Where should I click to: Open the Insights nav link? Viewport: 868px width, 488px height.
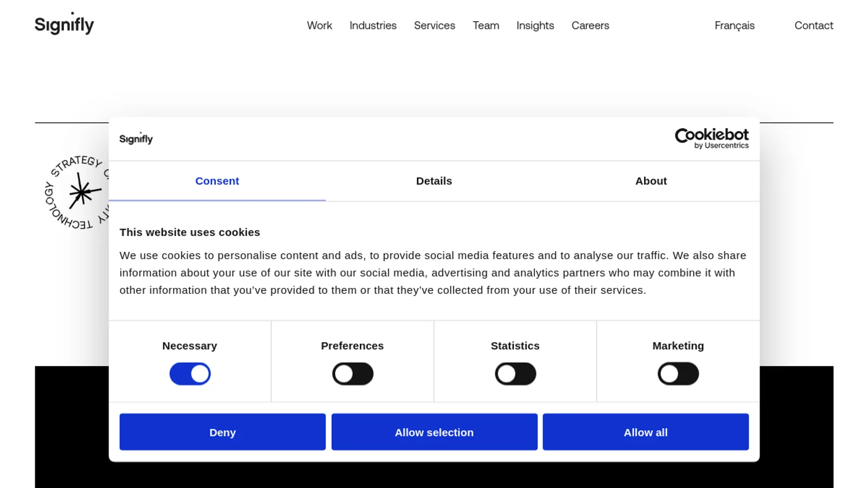[x=535, y=25]
